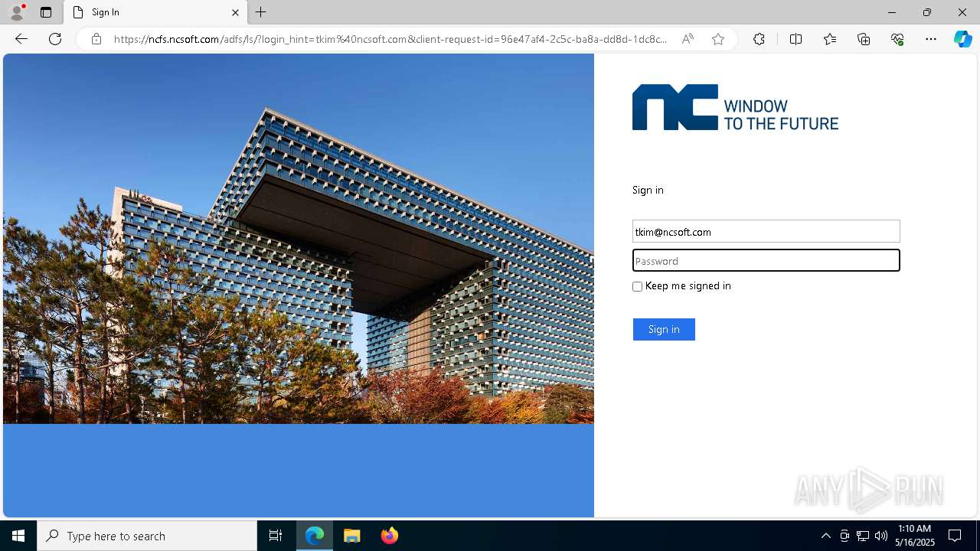Click the 'Sign in' heading text
The image size is (980, 551).
pyautogui.click(x=648, y=190)
